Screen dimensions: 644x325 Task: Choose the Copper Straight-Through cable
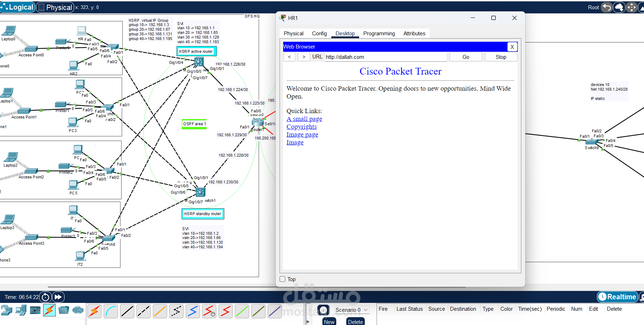pos(127,311)
